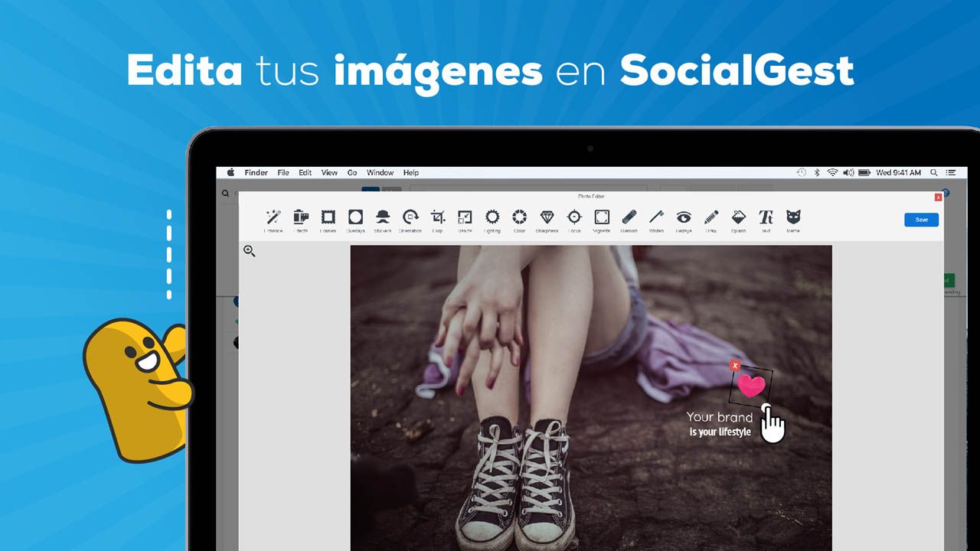Open the Window menu
The width and height of the screenshot is (980, 551).
[380, 173]
